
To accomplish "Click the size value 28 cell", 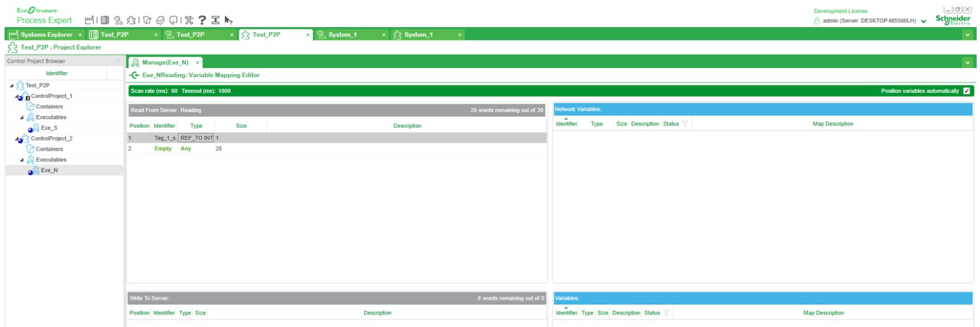I will [219, 149].
